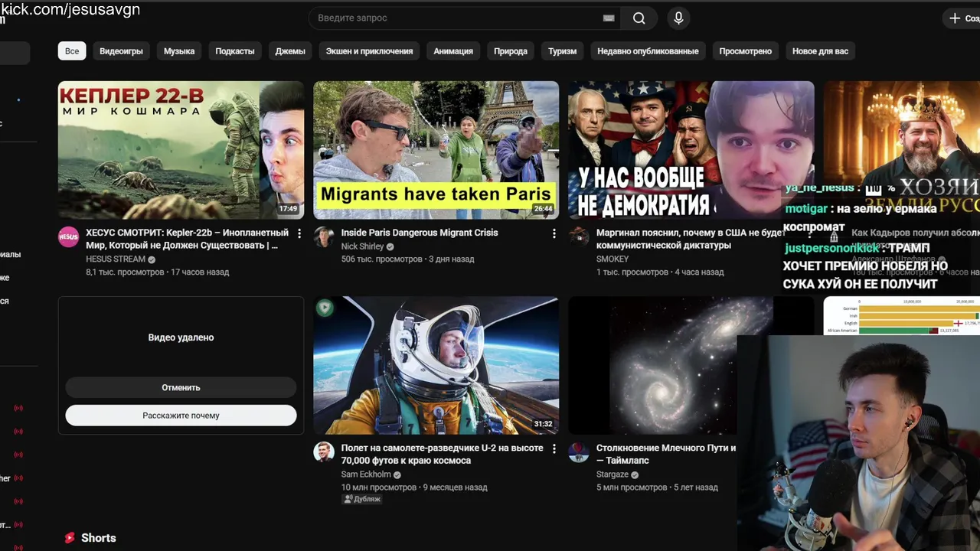
Task: Open 'У нас вообще не демократия' thumbnail
Action: point(691,150)
